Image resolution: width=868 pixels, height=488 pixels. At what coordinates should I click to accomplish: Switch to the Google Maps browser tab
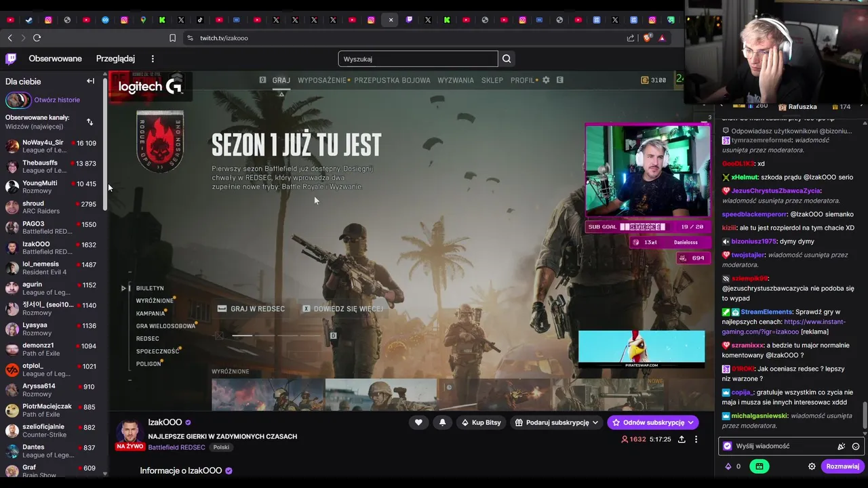143,20
